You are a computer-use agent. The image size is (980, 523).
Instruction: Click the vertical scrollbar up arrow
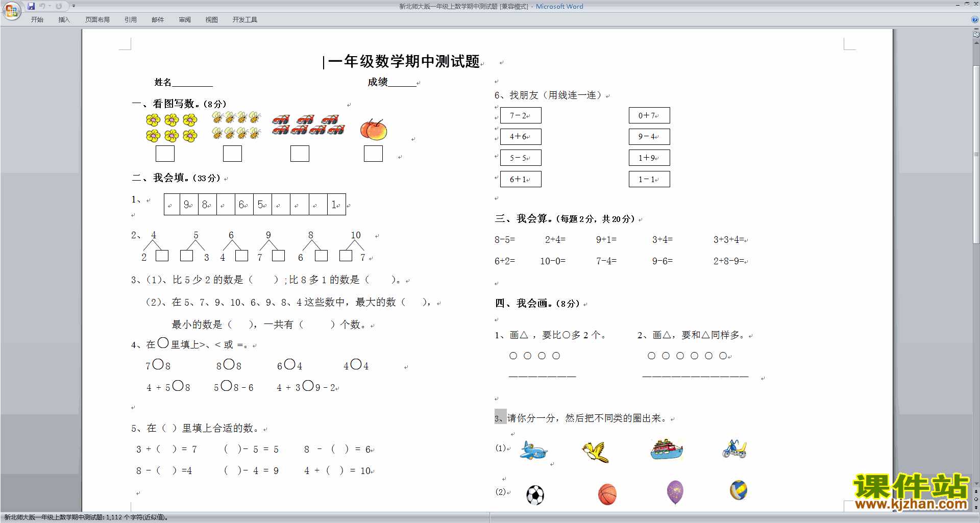pyautogui.click(x=976, y=43)
